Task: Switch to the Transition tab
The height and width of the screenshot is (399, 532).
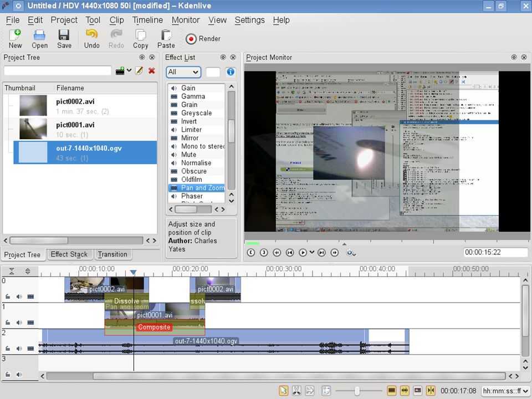Action: pyautogui.click(x=112, y=254)
